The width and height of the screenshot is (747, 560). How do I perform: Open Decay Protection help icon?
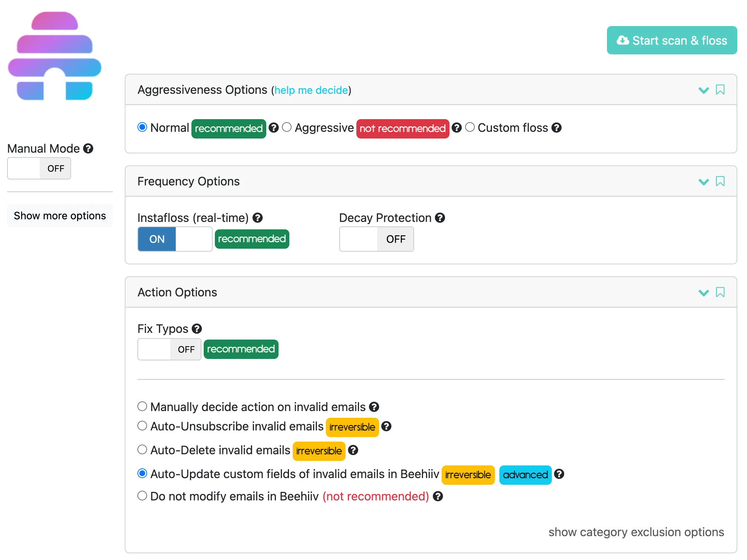coord(440,218)
